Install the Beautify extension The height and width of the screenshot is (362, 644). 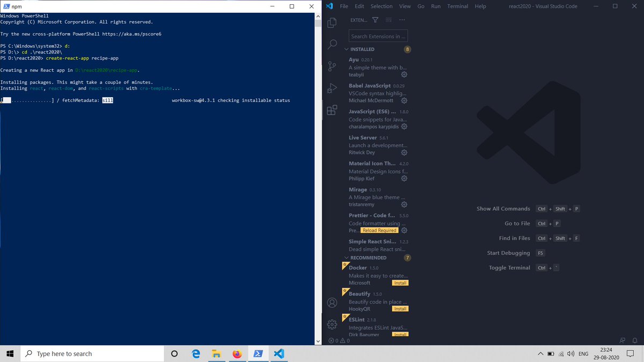[400, 309]
